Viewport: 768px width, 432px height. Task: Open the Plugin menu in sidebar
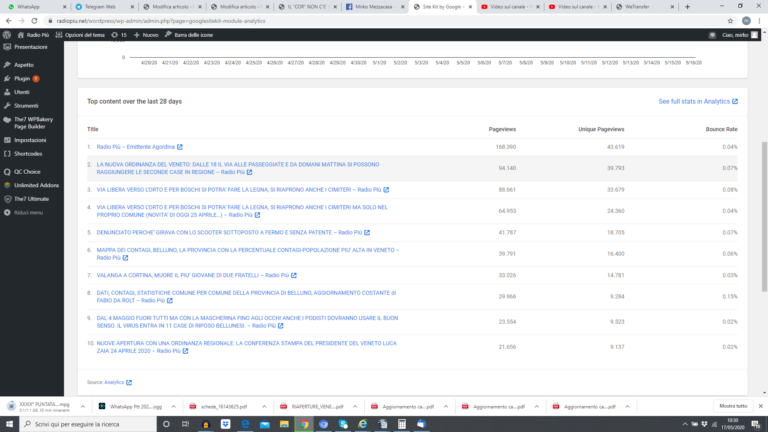24,77
